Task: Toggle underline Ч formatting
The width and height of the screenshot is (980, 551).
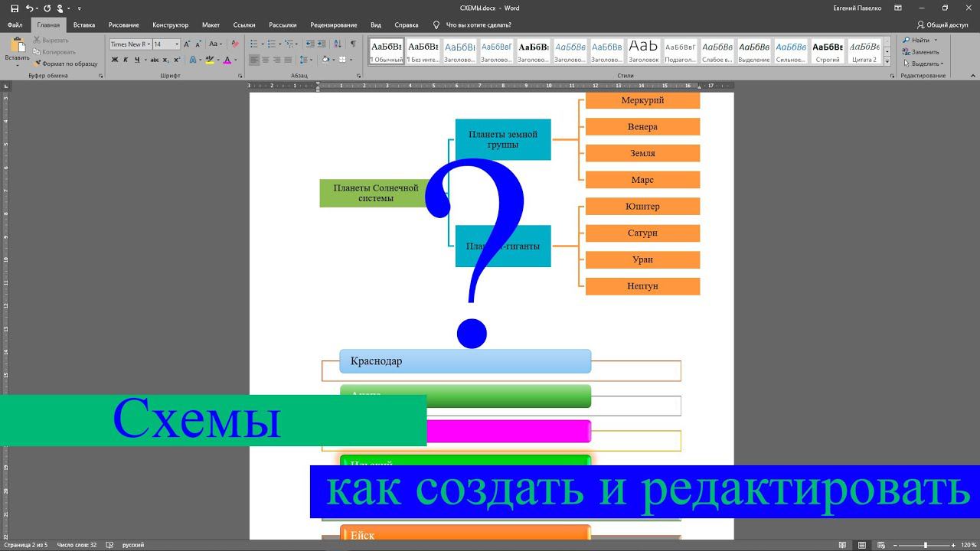Action: 136,60
